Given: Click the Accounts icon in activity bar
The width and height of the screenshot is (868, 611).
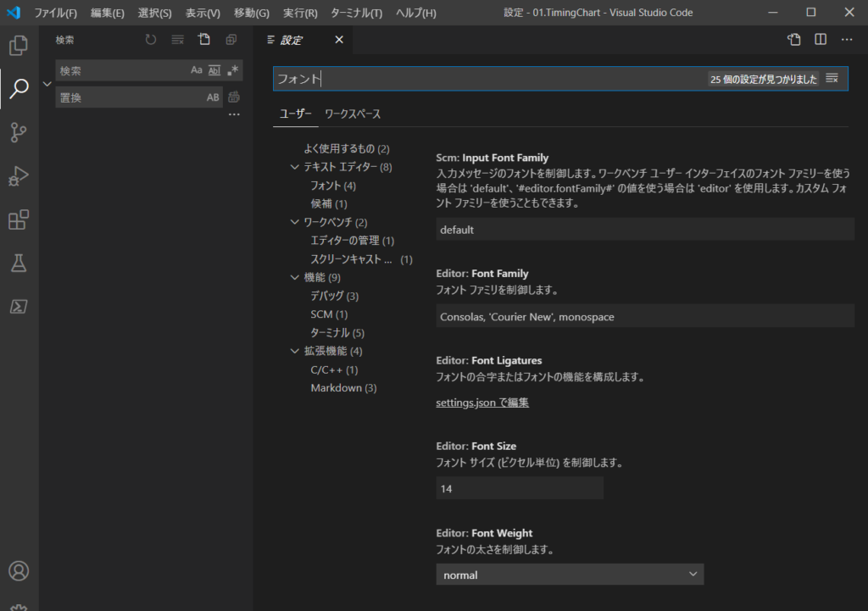Looking at the screenshot, I should click(x=19, y=570).
